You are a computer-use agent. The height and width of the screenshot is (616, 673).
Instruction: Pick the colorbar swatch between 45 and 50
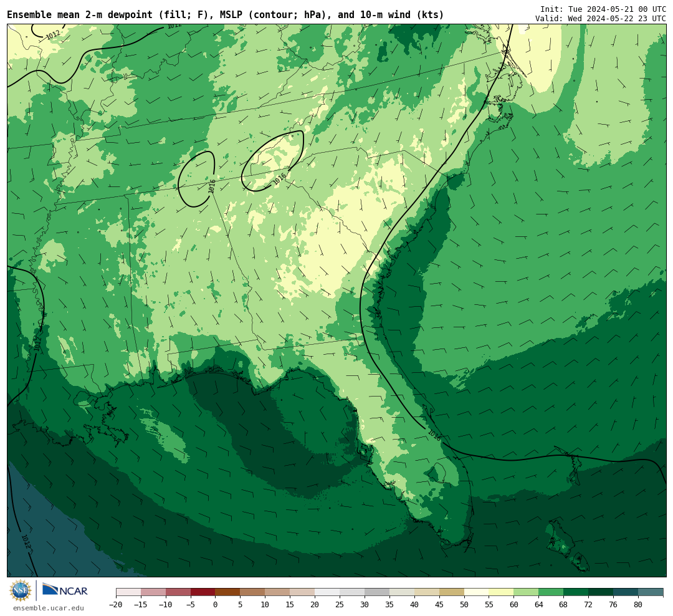tap(452, 592)
